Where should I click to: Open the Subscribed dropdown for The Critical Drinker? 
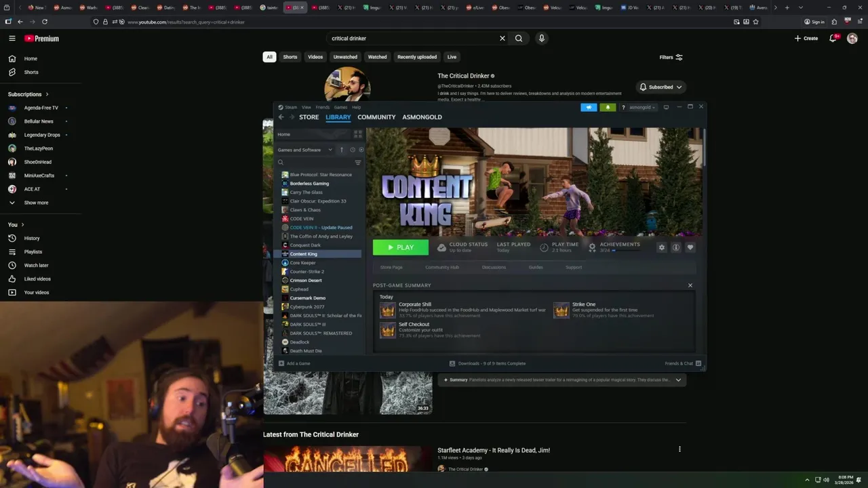pos(660,87)
